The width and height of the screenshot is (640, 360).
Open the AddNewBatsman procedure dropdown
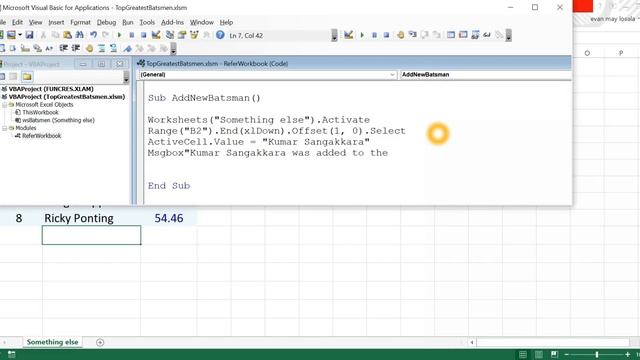pos(485,75)
